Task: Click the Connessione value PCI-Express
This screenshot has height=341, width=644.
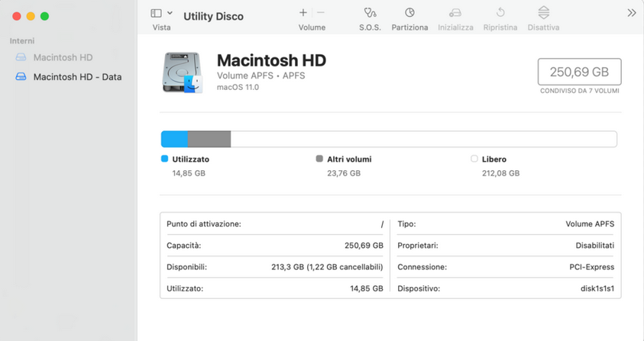Action: tap(592, 267)
